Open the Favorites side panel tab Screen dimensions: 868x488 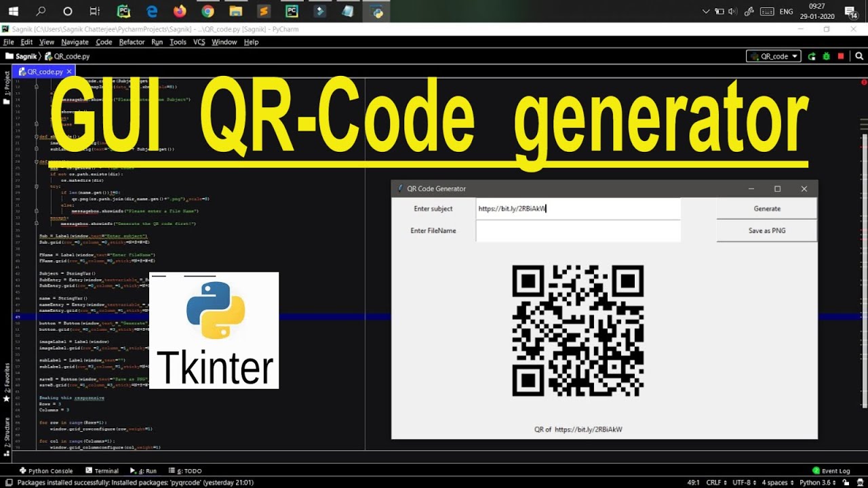(7, 383)
